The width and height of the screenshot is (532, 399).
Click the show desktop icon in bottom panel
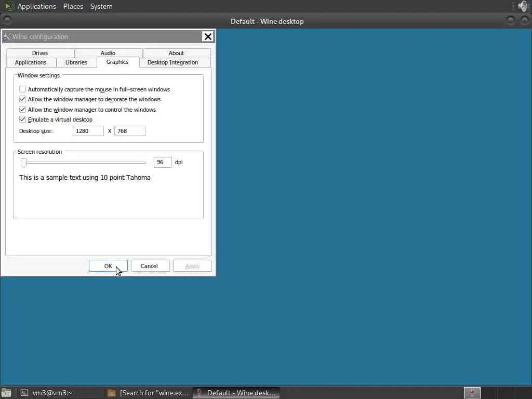pos(6,393)
